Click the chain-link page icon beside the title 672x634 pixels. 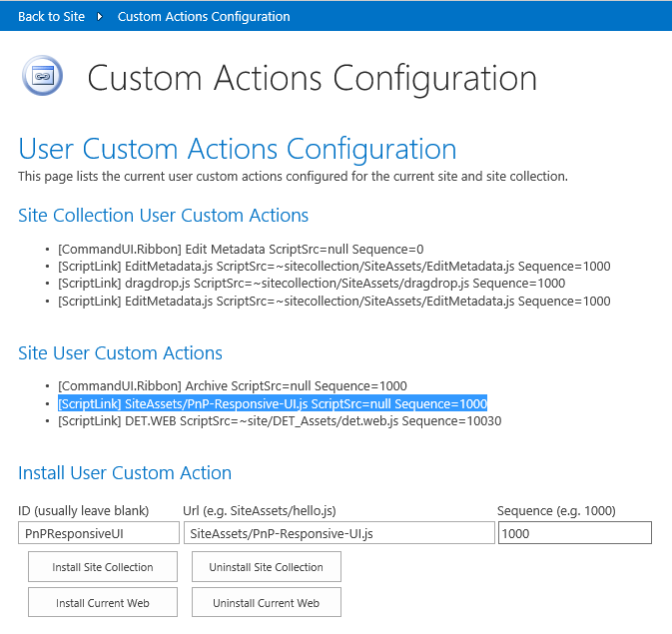(42, 76)
